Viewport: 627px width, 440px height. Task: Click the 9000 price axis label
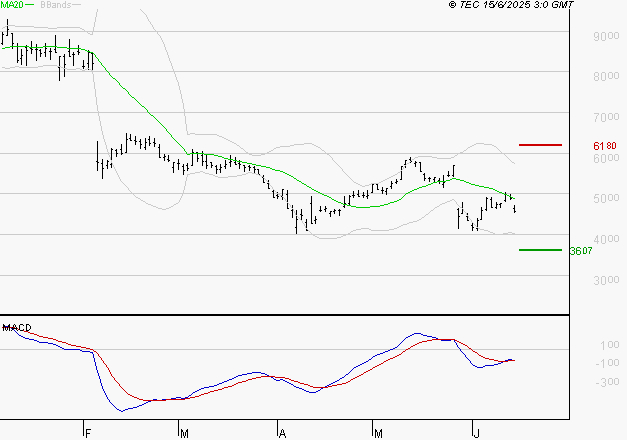pos(606,36)
